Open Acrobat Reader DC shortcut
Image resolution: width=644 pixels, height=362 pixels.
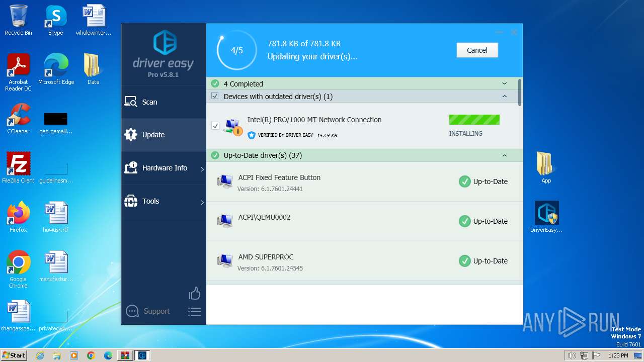pos(18,72)
